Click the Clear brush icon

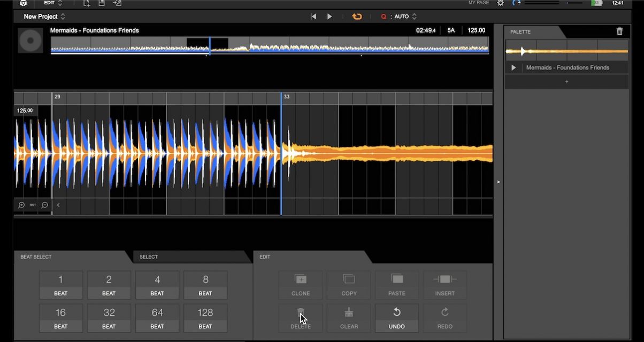349,313
